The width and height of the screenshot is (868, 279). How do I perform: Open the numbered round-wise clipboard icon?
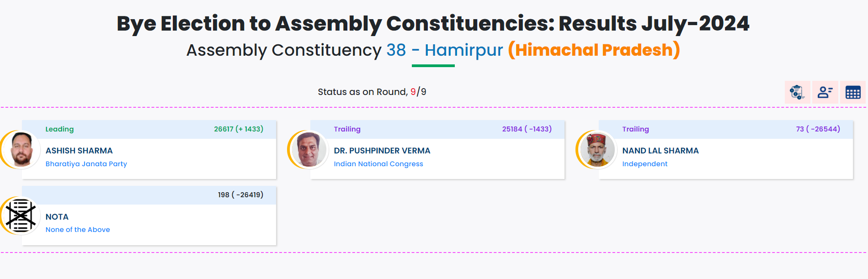click(797, 92)
